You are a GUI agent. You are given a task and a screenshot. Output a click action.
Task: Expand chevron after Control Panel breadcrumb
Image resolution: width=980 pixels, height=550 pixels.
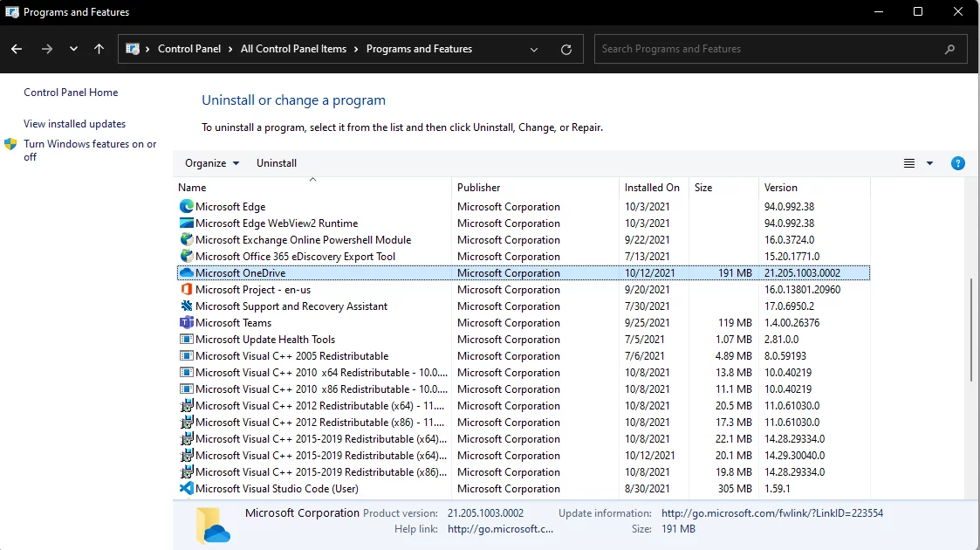230,49
